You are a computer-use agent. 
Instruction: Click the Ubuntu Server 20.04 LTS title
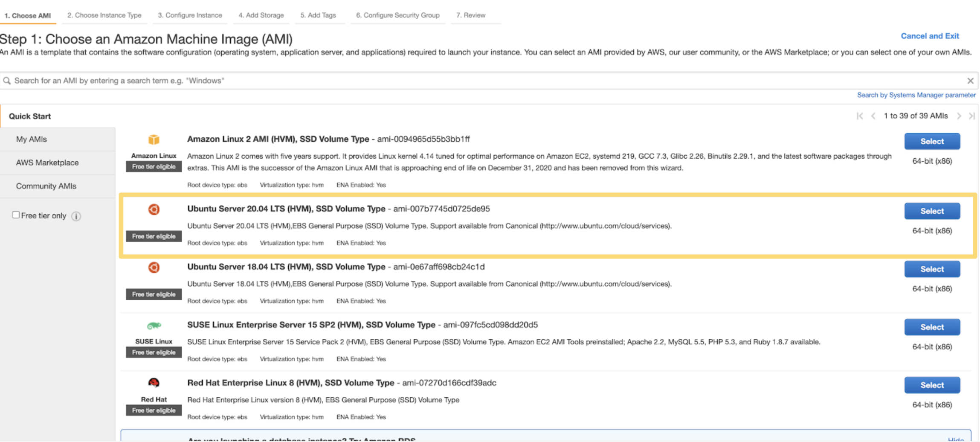[x=286, y=209]
